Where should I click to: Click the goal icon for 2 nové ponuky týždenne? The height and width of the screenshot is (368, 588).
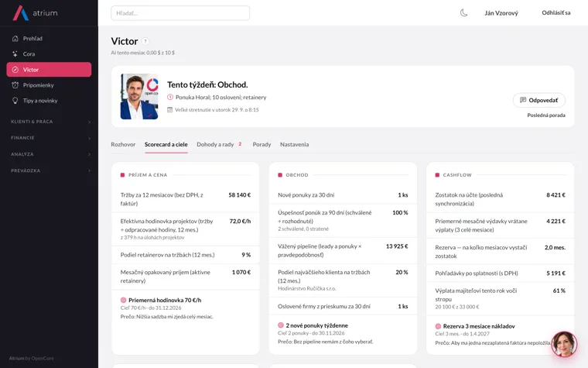point(281,325)
